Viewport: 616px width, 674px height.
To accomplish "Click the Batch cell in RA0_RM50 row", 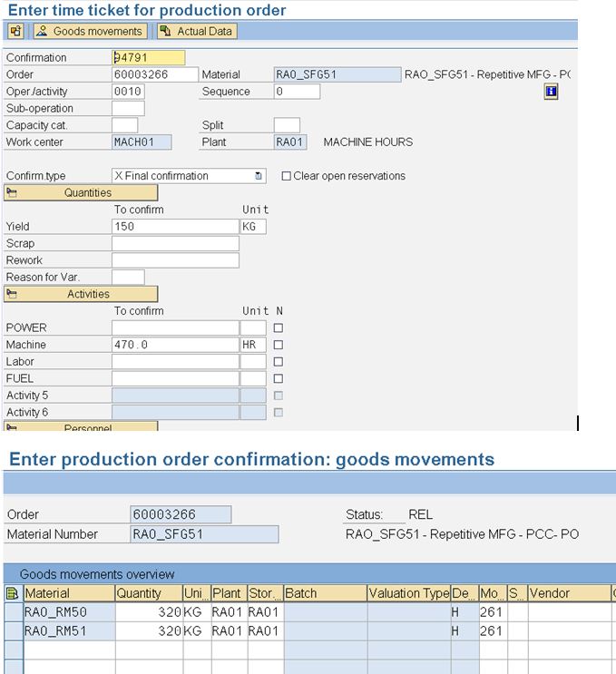I will pos(326,612).
